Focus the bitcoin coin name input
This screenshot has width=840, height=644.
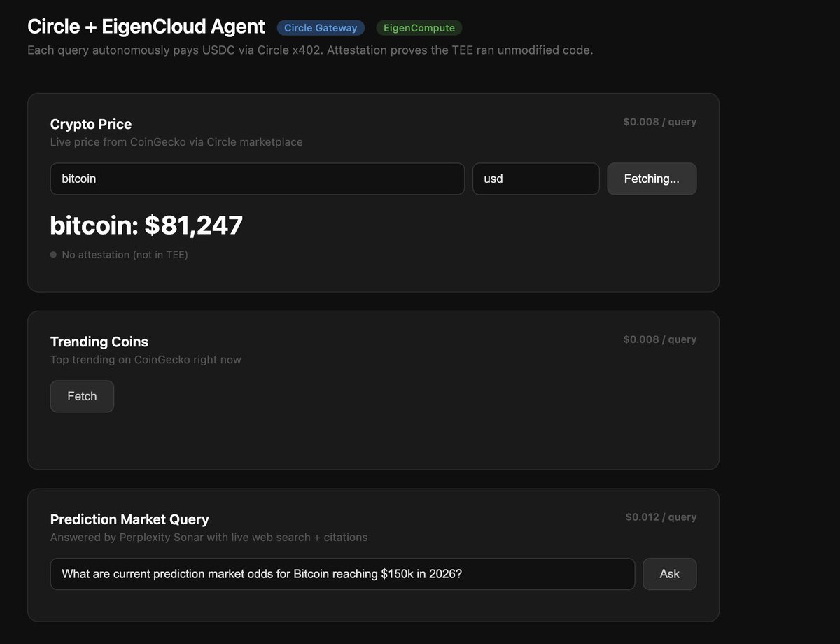click(258, 178)
